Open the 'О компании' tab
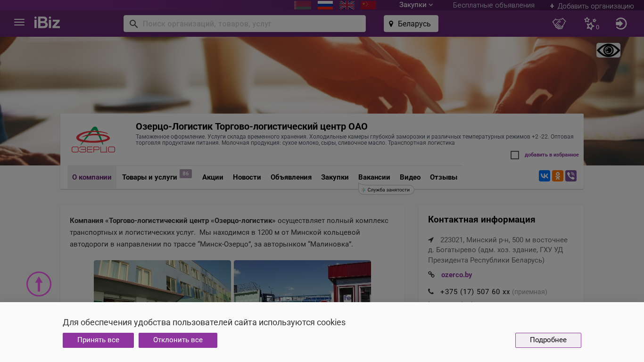Screen dimensions: 644x362 tap(92, 177)
